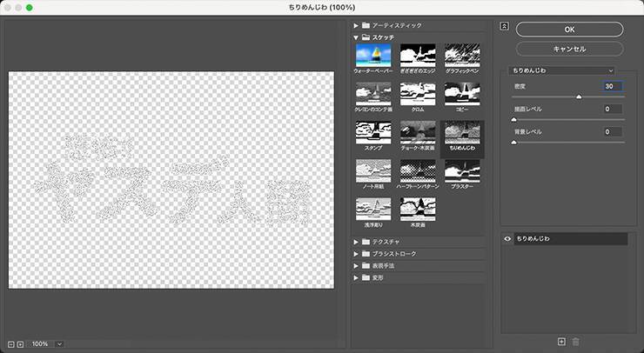Image resolution: width=644 pixels, height=353 pixels.
Task: Select the コピー filter thumbnail
Action: [x=462, y=94]
